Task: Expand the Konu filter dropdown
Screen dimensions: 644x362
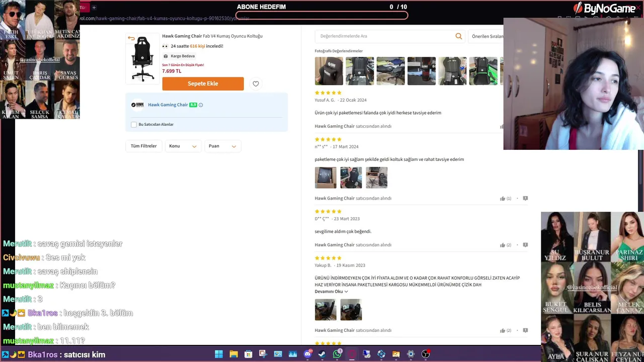Action: click(183, 146)
